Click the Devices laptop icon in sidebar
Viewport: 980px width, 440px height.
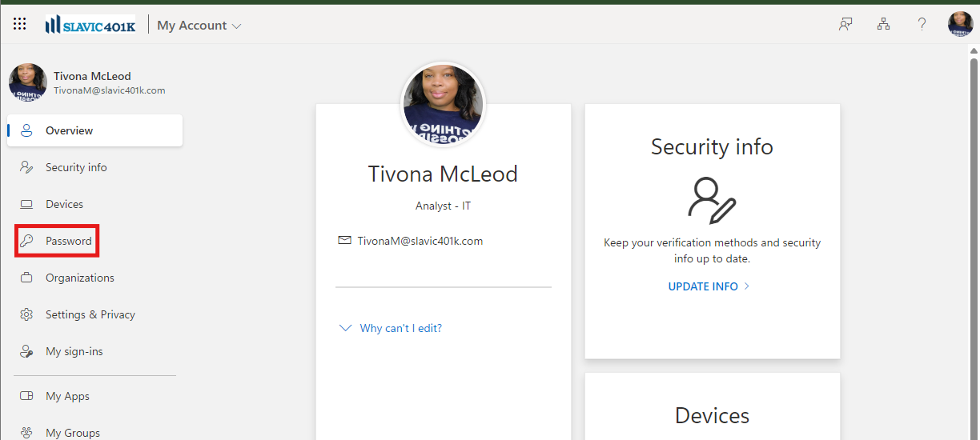[x=26, y=205]
